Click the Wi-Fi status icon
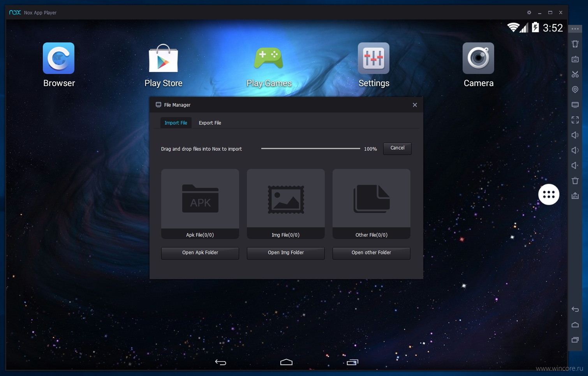Screen dimensions: 588x376 coord(513,27)
